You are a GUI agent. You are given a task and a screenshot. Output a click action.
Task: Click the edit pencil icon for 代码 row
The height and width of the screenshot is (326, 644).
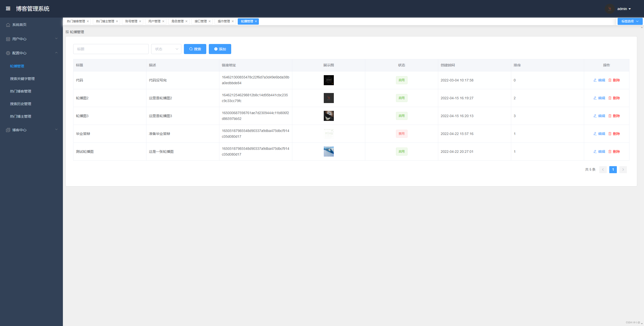click(595, 80)
